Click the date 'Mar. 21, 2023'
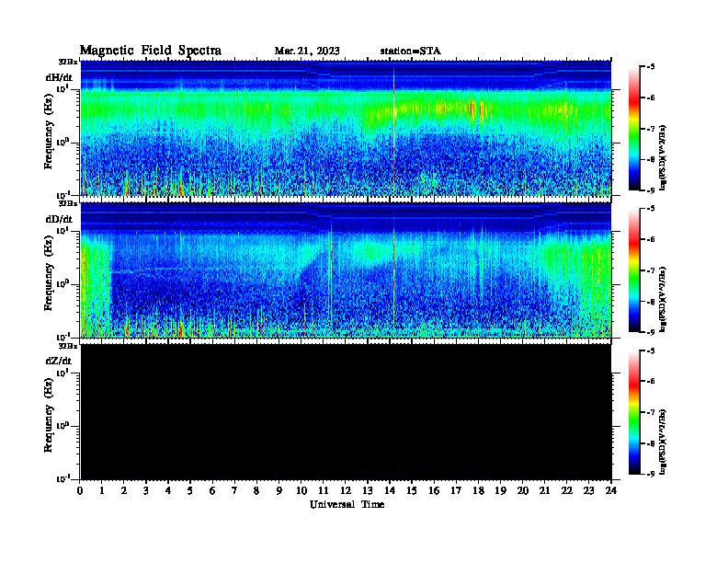 [x=307, y=52]
